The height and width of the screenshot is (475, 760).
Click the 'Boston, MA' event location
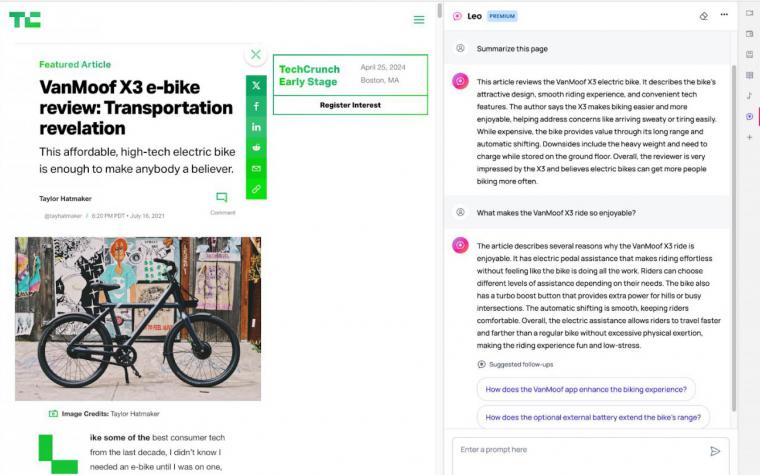click(x=380, y=80)
